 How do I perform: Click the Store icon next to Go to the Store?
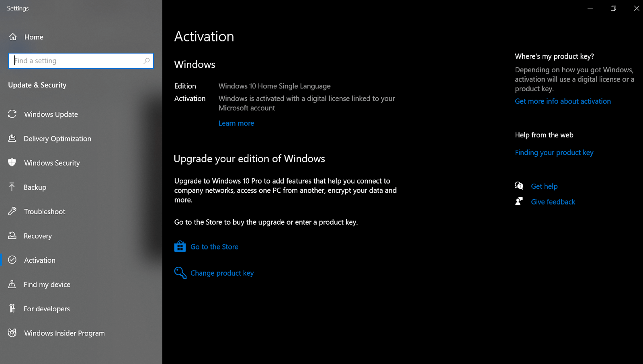[x=180, y=246]
